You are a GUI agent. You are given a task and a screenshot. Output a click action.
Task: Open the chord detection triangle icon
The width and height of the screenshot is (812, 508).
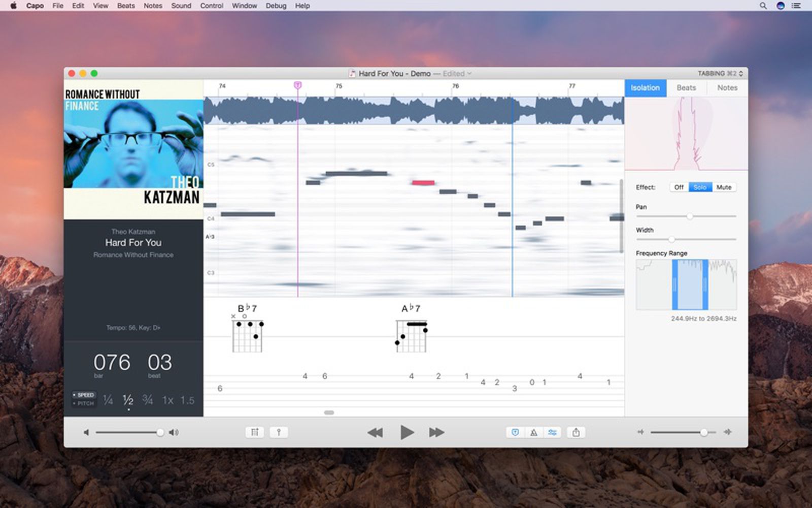[533, 432]
